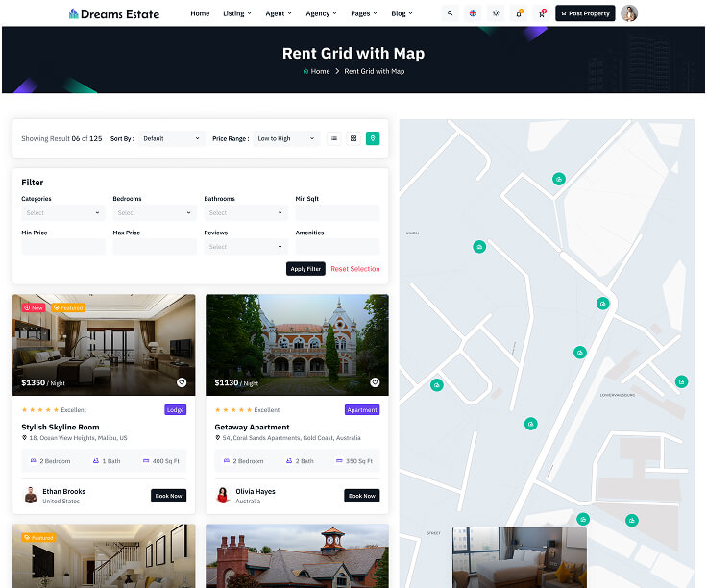Screen dimensions: 707x588
Task: Click the Featured badge on staircase listing
Action: point(38,538)
